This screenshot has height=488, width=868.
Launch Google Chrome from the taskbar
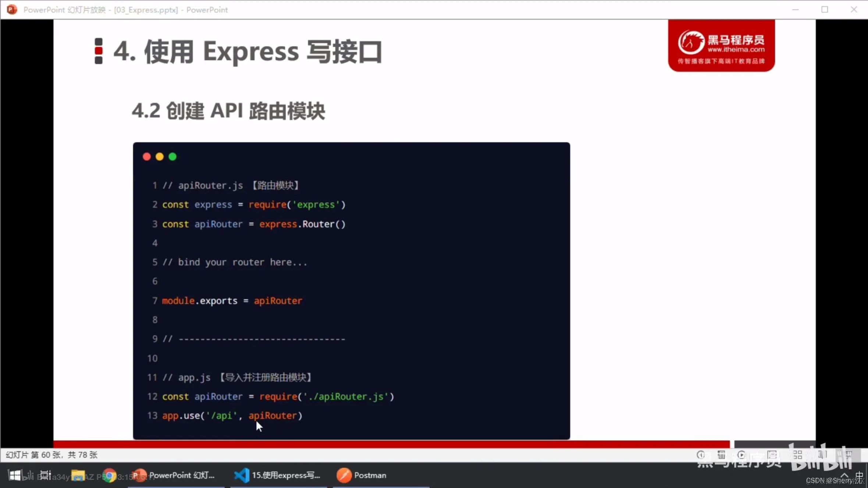click(x=109, y=476)
